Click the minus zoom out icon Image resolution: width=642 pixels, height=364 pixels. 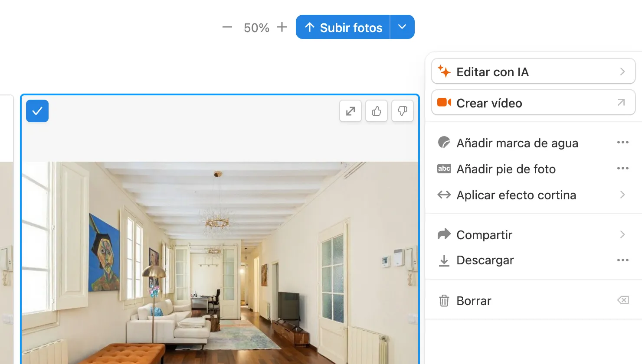227,27
